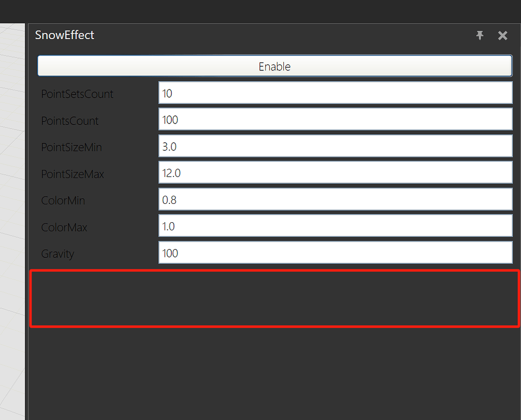The image size is (521, 420).
Task: Select the PointSetsCount input field
Action: [x=335, y=93]
